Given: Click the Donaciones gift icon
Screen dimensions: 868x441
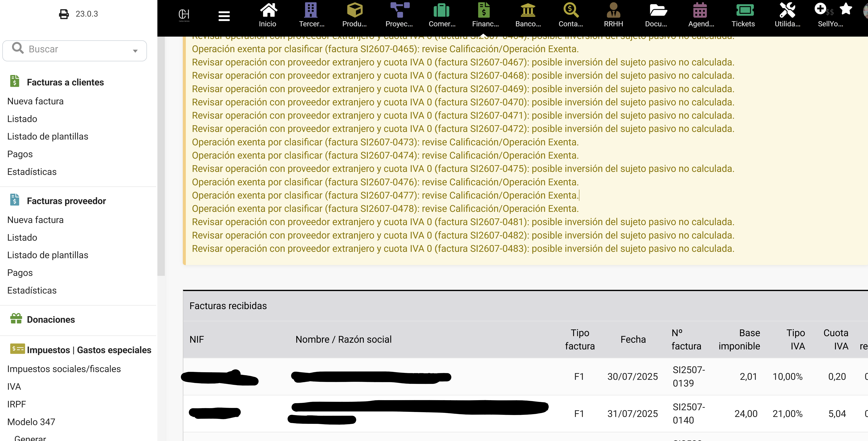Looking at the screenshot, I should pyautogui.click(x=16, y=318).
